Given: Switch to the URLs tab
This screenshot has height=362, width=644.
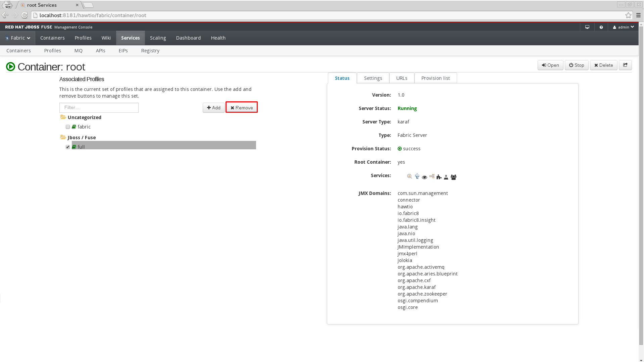Looking at the screenshot, I should [402, 78].
